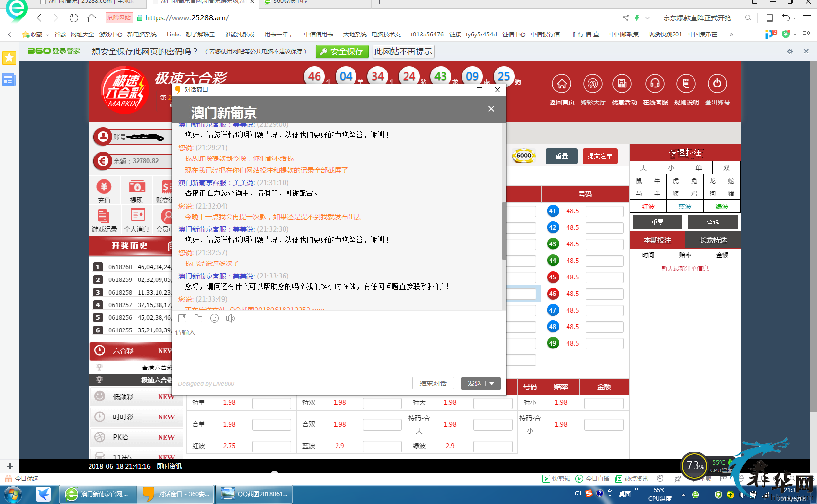Open the dropdown arrow beside the undo icon
This screenshot has width=817, height=504.
click(x=795, y=18)
